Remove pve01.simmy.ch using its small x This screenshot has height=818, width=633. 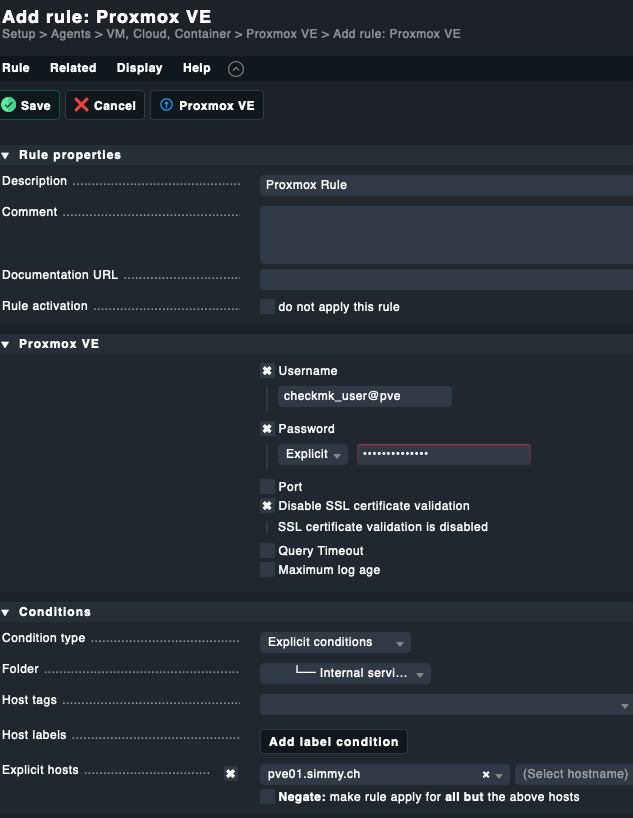click(486, 775)
